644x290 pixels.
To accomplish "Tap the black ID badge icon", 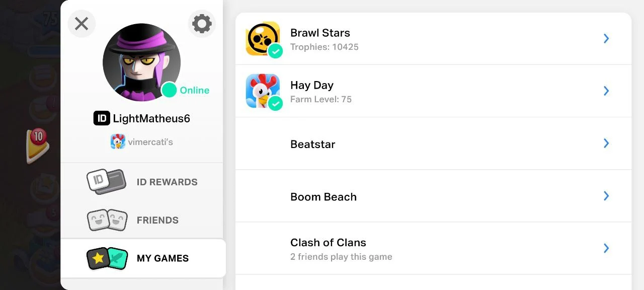I will [102, 118].
